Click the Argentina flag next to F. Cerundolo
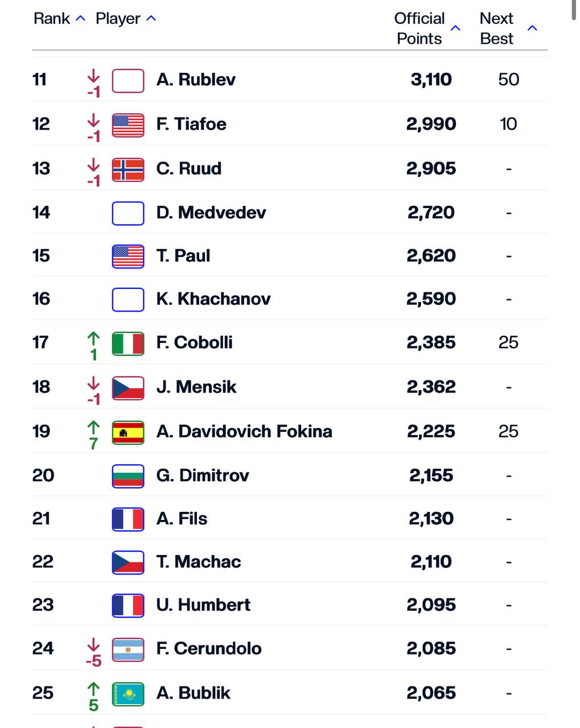This screenshot has width=580, height=728. coord(128,649)
